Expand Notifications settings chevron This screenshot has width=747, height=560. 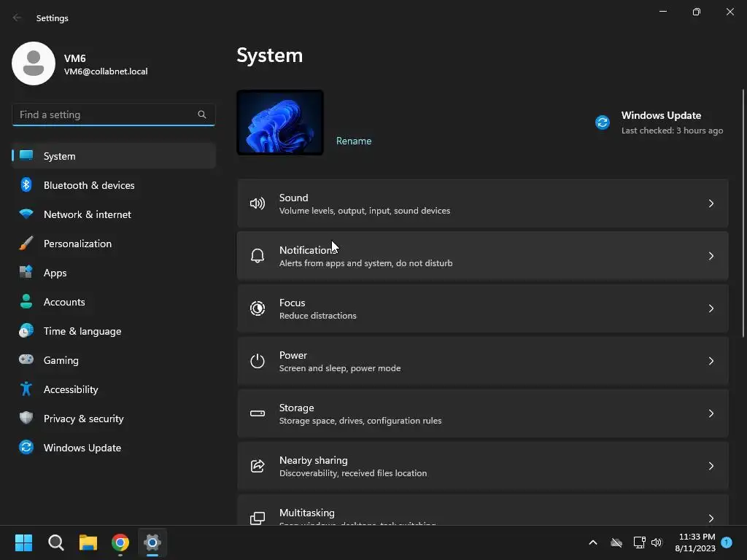(711, 256)
